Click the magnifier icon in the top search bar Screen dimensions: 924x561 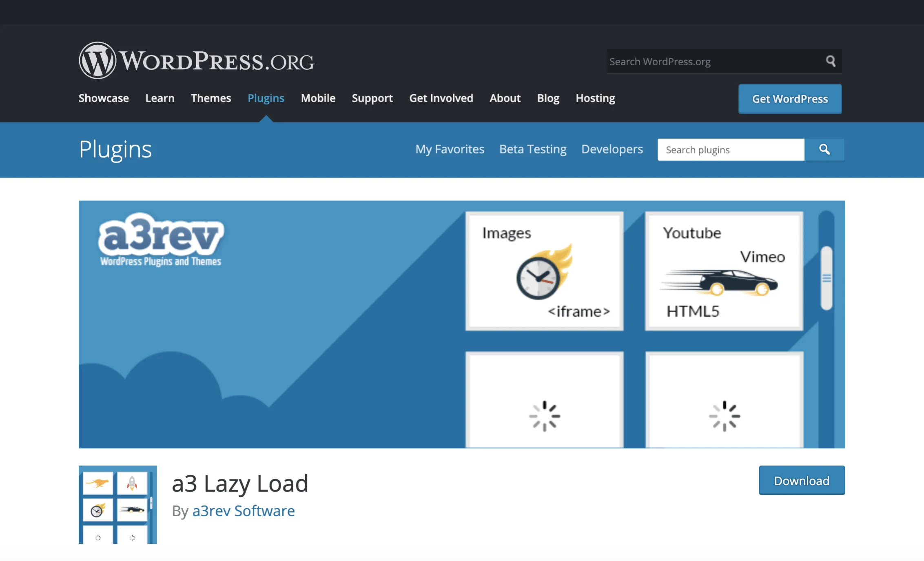pos(831,61)
